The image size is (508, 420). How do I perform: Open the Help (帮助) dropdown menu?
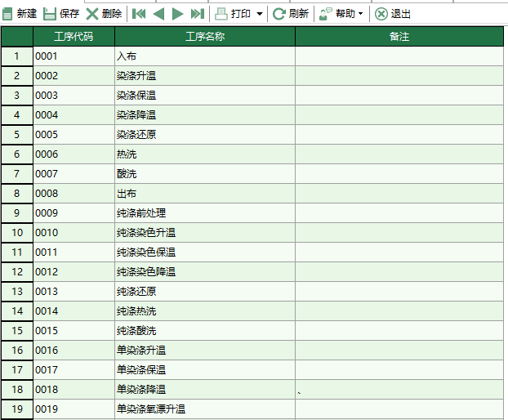pyautogui.click(x=341, y=14)
